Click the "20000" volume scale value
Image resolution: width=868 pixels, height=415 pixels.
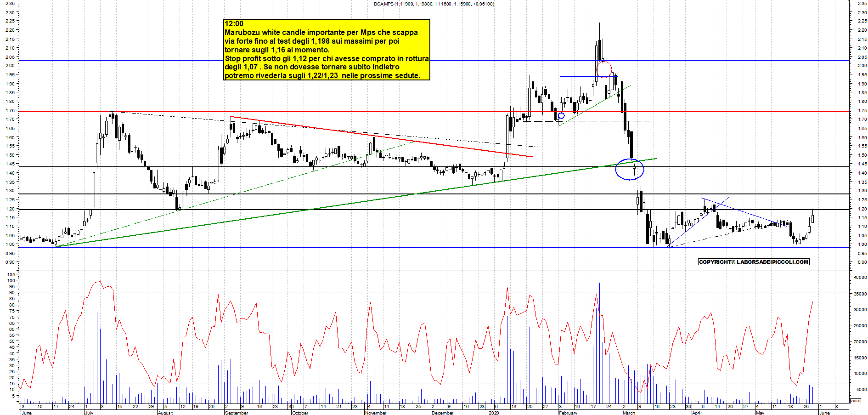click(x=860, y=342)
